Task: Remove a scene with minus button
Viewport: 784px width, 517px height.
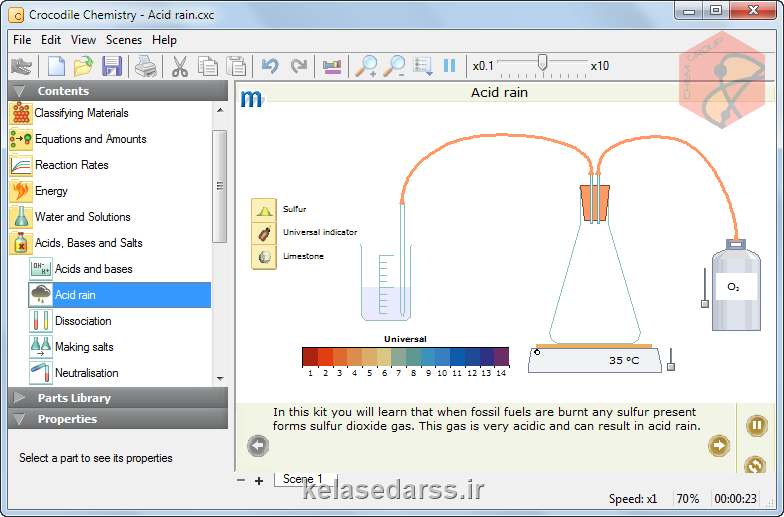Action: coord(241,480)
